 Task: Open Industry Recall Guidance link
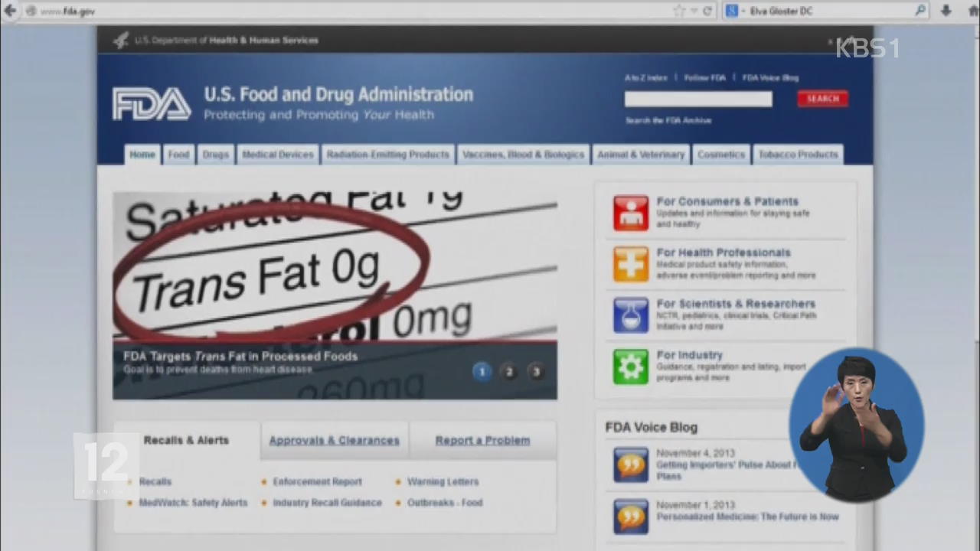click(327, 503)
